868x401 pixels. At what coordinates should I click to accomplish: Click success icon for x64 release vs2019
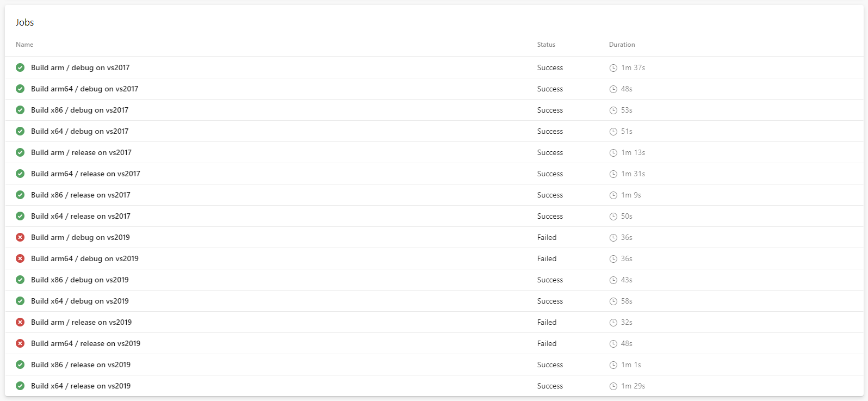(x=20, y=386)
